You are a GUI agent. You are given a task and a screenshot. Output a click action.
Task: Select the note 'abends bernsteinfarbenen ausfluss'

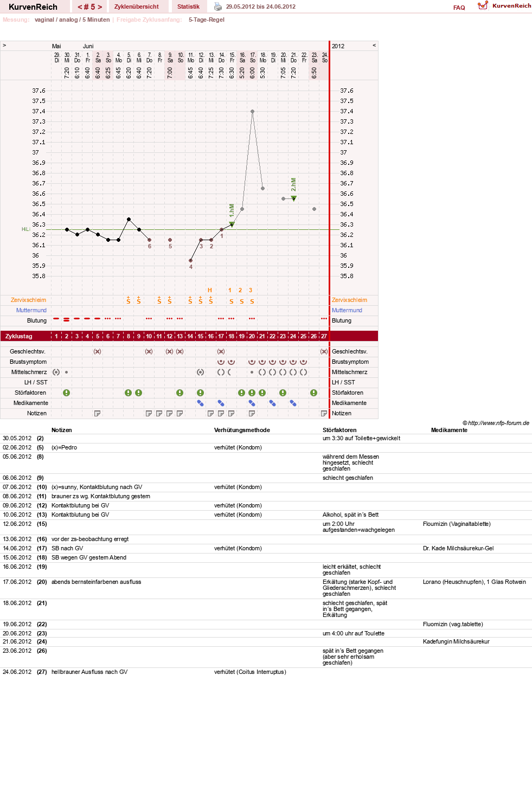pos(96,582)
